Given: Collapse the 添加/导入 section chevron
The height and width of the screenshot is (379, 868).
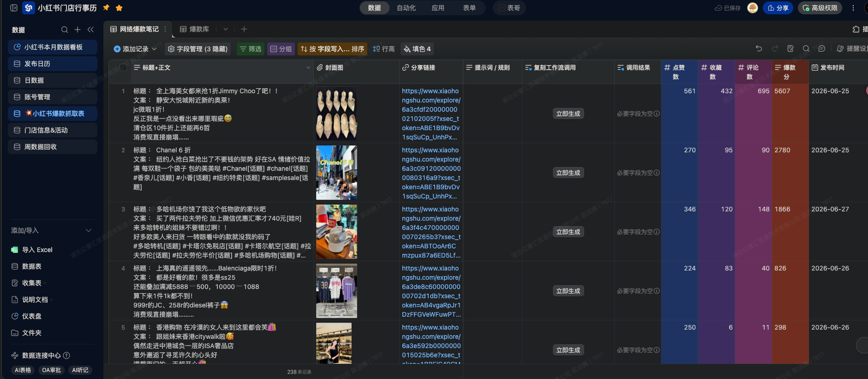Looking at the screenshot, I should (x=89, y=230).
